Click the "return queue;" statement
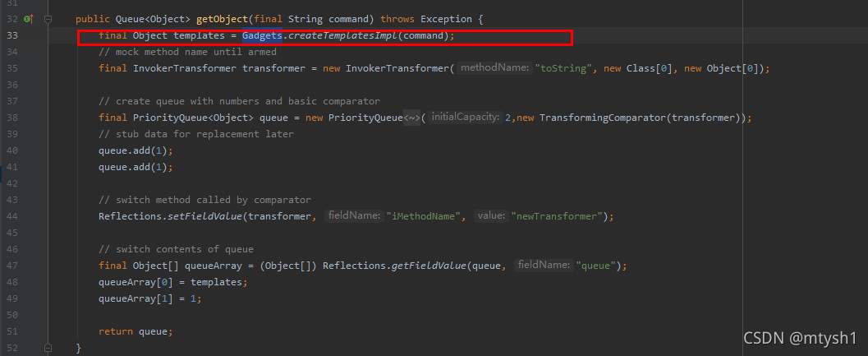The image size is (868, 356). pyautogui.click(x=136, y=331)
